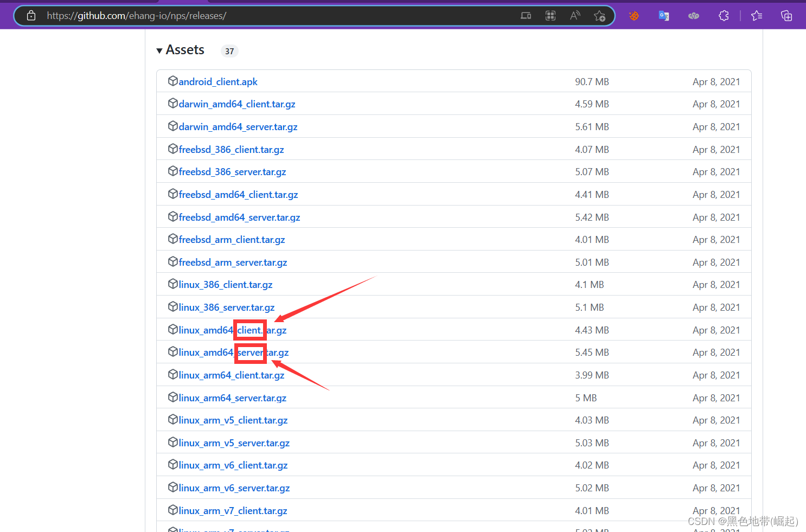Image resolution: width=806 pixels, height=532 pixels.
Task: Click the 5.02 MB size of linux_arm_v6_server
Action: (x=592, y=488)
